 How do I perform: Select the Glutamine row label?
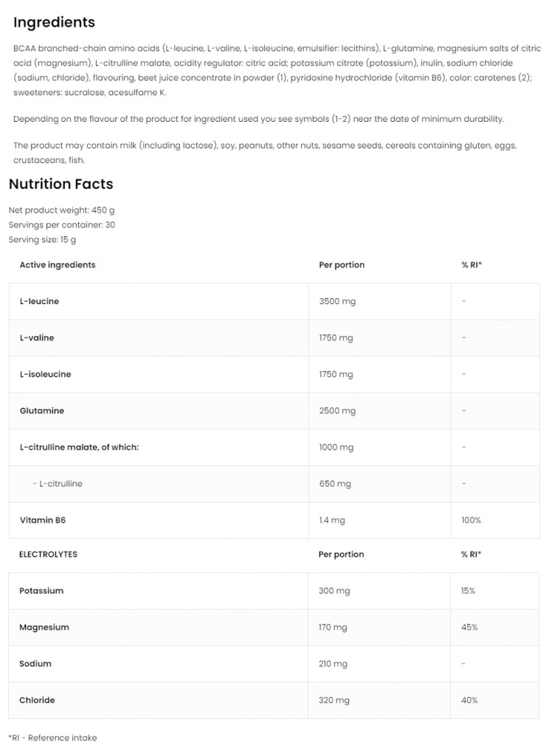click(x=41, y=410)
